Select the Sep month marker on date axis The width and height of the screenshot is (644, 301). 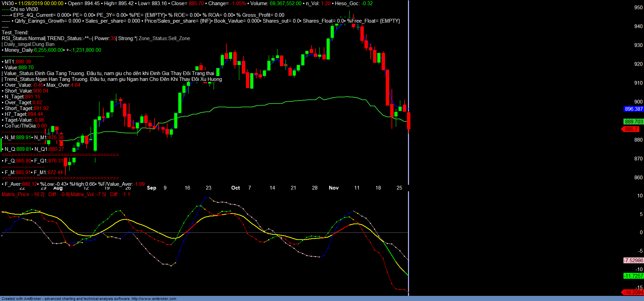click(x=151, y=188)
